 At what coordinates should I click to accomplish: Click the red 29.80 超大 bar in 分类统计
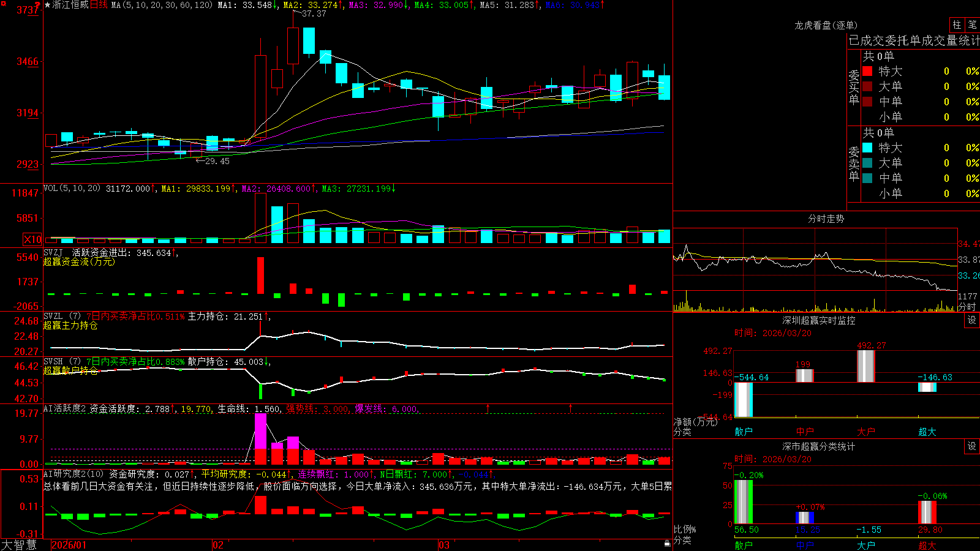coord(927,512)
